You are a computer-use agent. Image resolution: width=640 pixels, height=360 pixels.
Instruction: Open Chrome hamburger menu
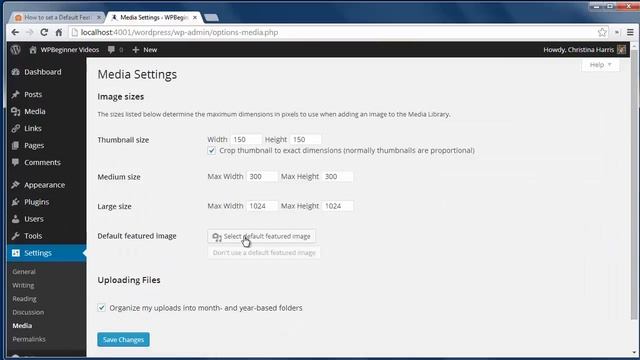[x=630, y=32]
